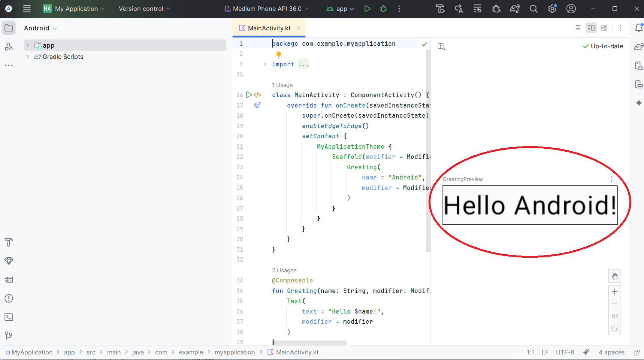
Task: Click the Search Everywhere magnifier icon
Action: point(533,9)
